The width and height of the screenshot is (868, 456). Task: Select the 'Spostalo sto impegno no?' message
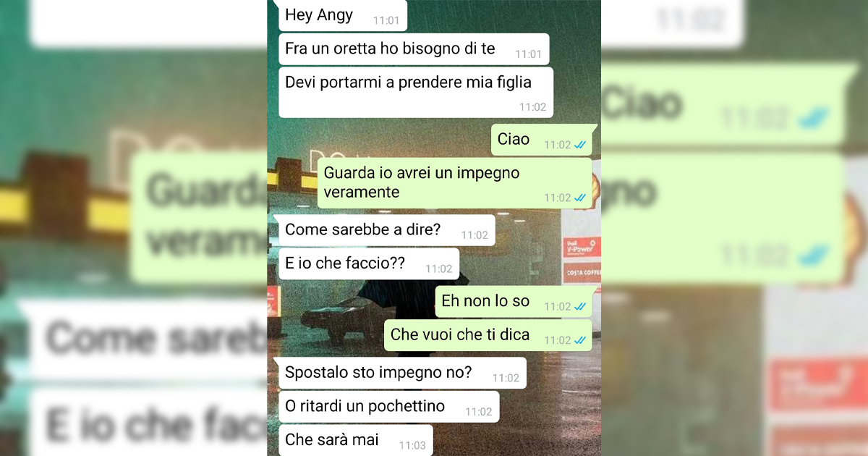402,373
